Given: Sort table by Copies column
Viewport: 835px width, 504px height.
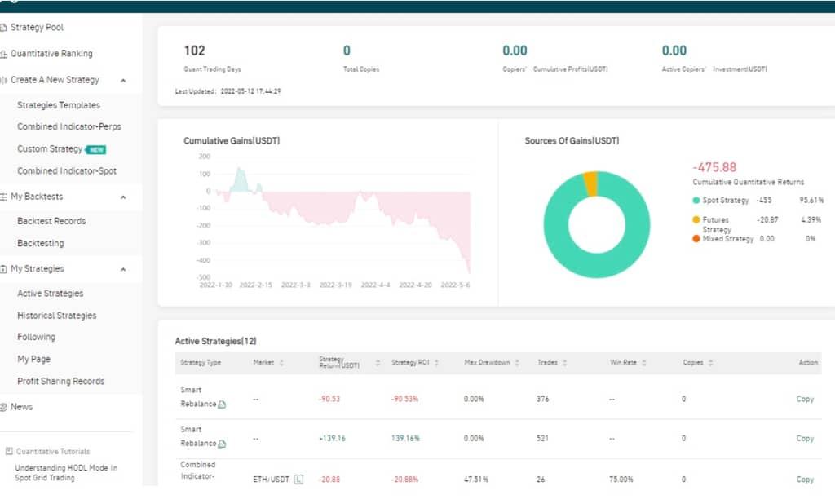Looking at the screenshot, I should coord(710,363).
